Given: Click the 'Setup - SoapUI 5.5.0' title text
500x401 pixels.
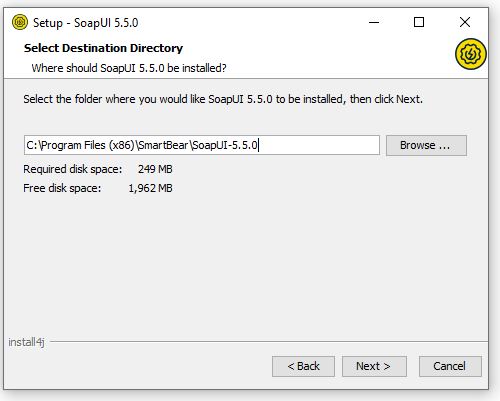Looking at the screenshot, I should coord(86,23).
